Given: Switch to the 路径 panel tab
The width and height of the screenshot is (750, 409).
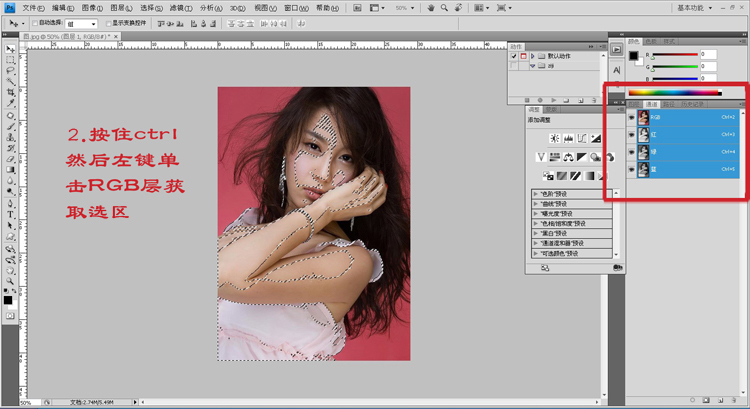Looking at the screenshot, I should click(668, 103).
